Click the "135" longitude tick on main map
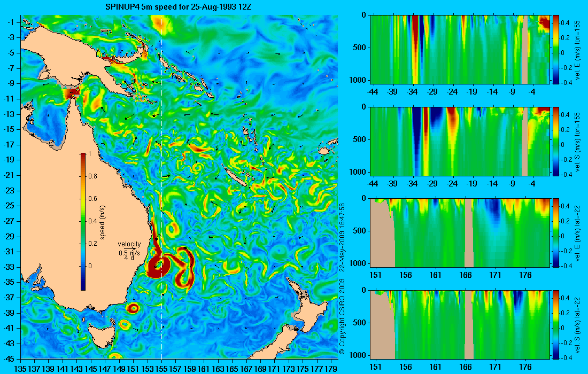 pos(20,369)
